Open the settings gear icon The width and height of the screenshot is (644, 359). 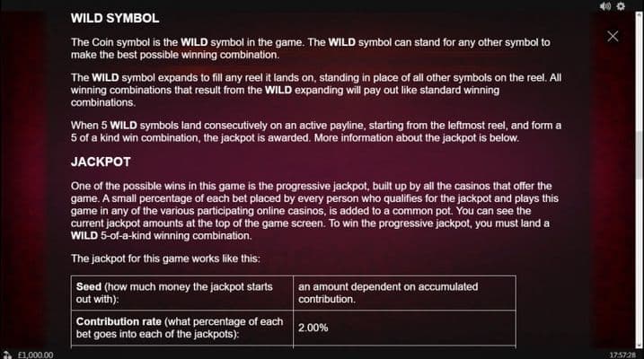(x=620, y=6)
